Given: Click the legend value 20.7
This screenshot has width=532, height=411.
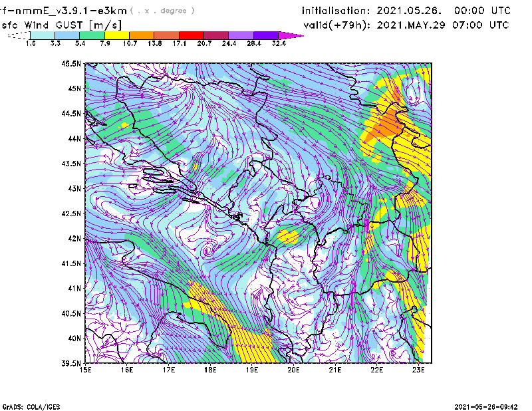Looking at the screenshot, I should coord(204,43).
